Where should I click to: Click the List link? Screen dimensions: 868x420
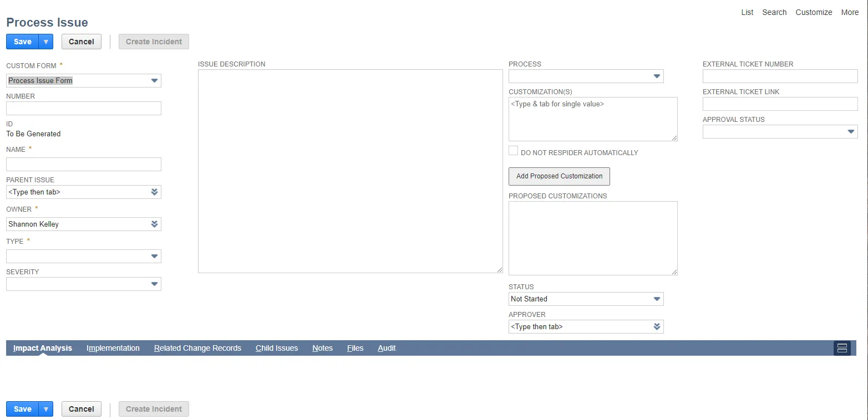(747, 12)
